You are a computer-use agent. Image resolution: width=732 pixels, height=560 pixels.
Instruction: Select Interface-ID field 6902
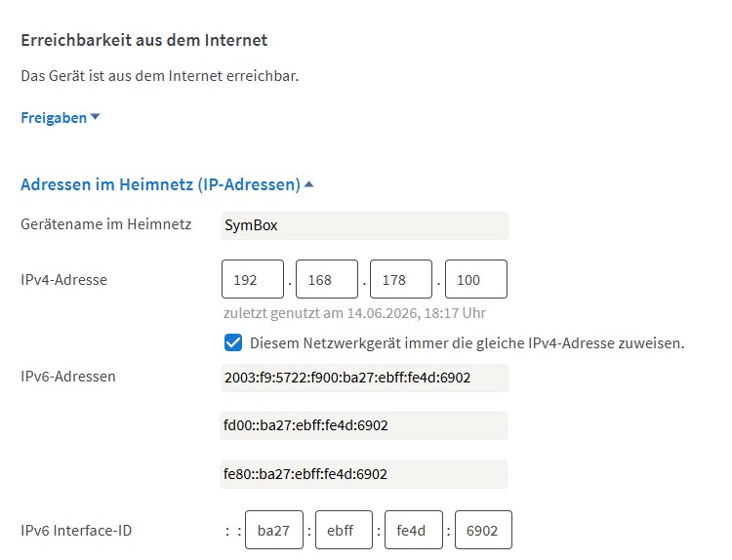484,530
